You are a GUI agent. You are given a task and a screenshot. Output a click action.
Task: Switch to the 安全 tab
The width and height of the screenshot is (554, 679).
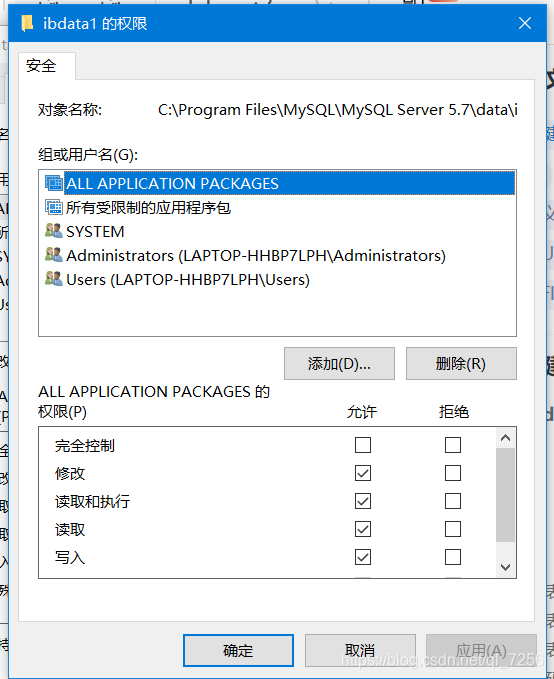[41, 66]
